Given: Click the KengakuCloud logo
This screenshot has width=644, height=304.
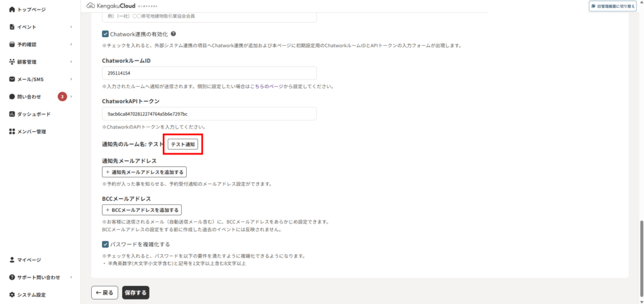Looking at the screenshot, I should coord(121,6).
